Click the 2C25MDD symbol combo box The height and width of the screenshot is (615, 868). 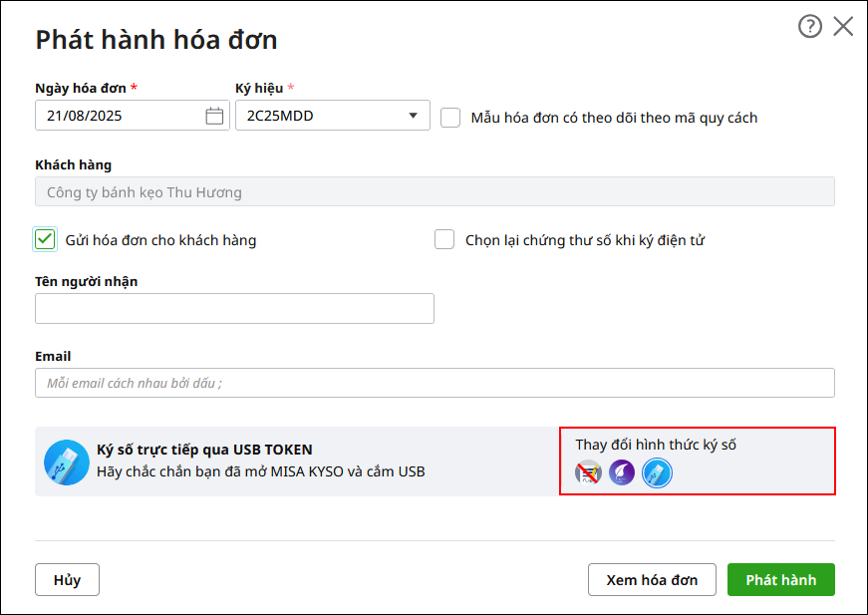[319, 116]
